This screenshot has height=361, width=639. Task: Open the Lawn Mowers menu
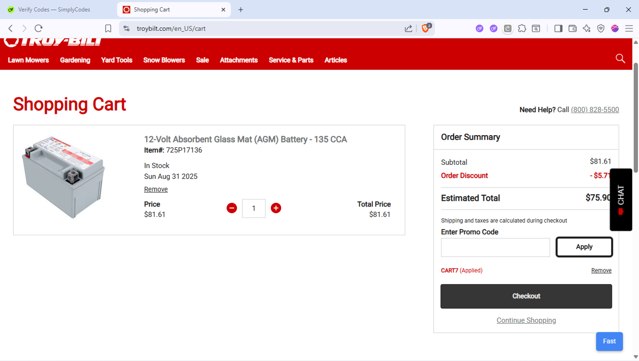pyautogui.click(x=28, y=60)
